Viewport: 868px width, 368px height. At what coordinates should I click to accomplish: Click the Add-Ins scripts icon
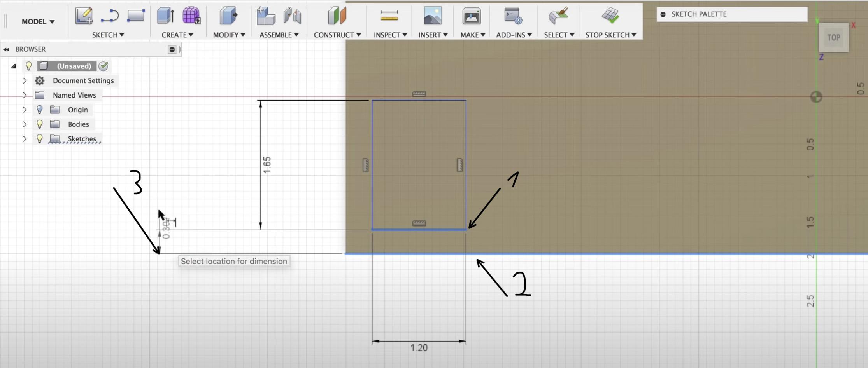[513, 16]
